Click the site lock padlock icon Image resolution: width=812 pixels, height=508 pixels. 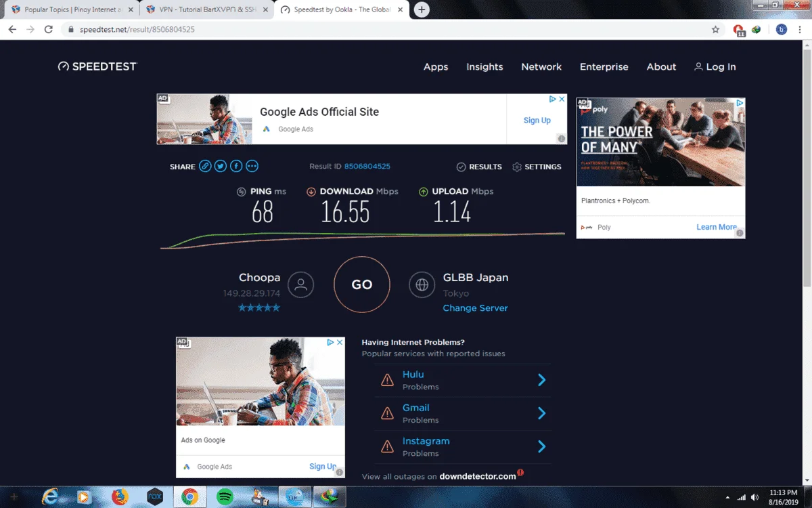coord(71,30)
